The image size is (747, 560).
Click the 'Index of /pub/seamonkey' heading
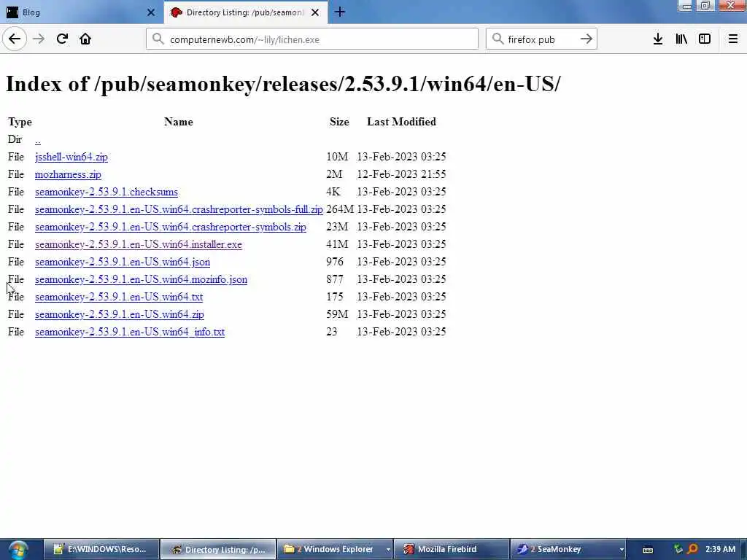(283, 84)
